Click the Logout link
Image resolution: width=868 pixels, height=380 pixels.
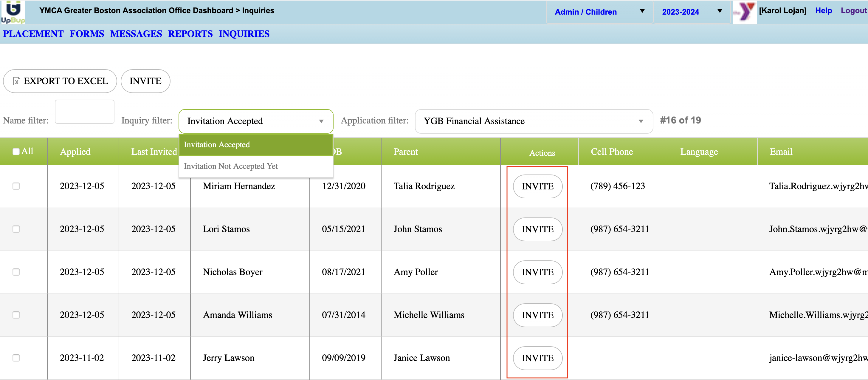click(x=853, y=10)
